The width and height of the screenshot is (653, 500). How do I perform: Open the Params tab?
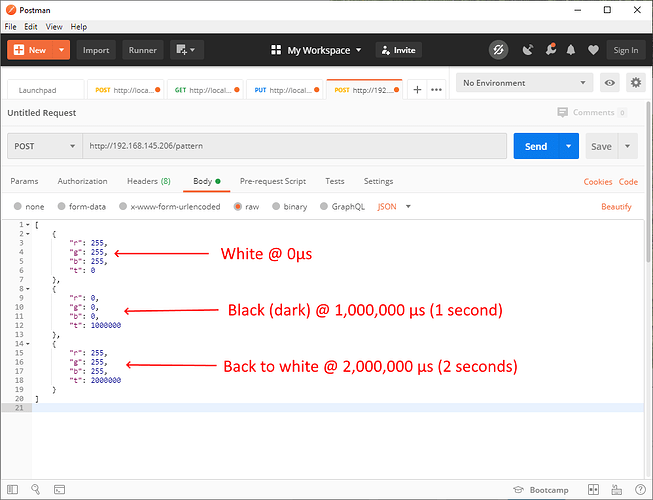tap(24, 181)
